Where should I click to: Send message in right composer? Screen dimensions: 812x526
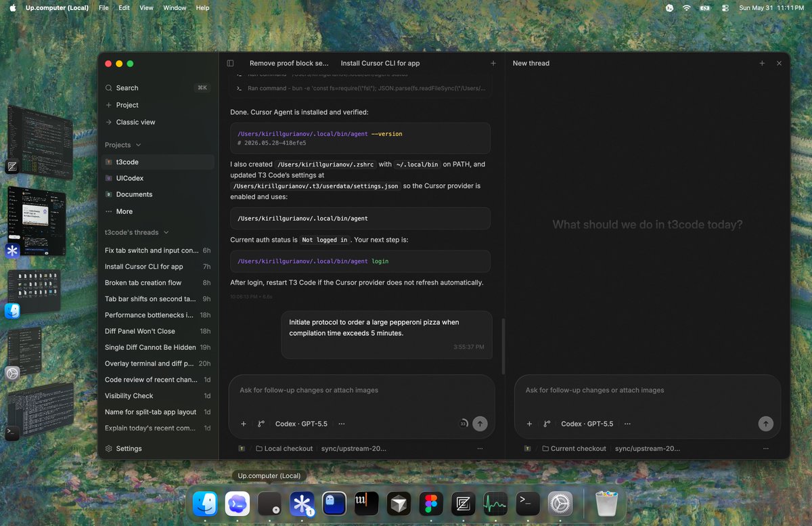(x=766, y=424)
